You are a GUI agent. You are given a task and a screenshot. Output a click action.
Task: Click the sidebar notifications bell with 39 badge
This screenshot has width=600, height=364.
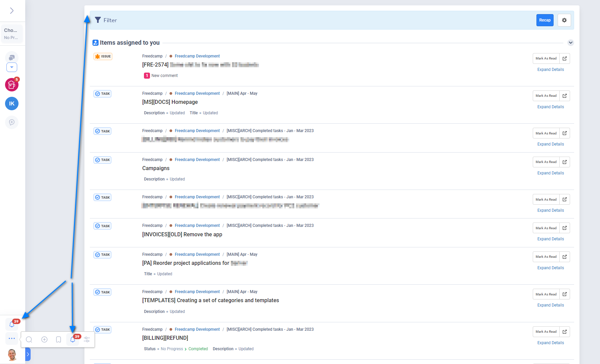12,324
